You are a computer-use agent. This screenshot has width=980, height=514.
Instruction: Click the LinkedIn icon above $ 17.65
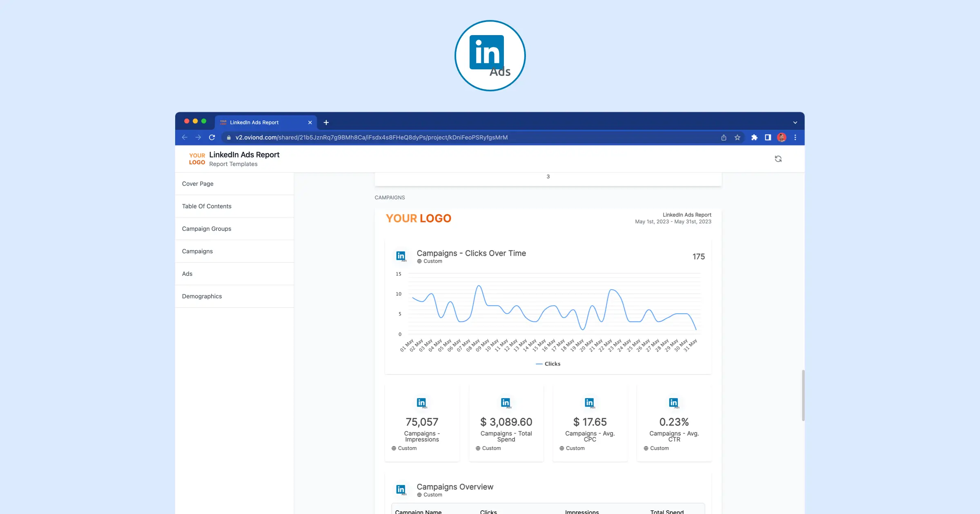point(590,403)
